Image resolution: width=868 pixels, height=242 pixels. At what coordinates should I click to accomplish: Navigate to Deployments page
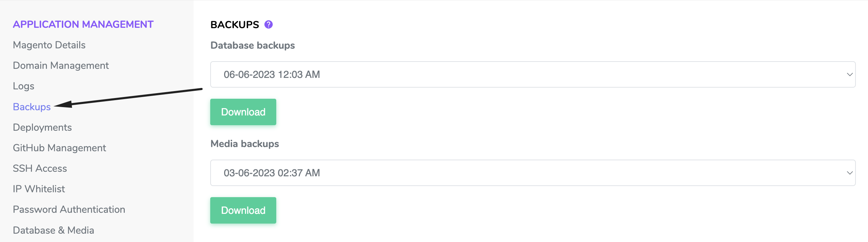(42, 127)
